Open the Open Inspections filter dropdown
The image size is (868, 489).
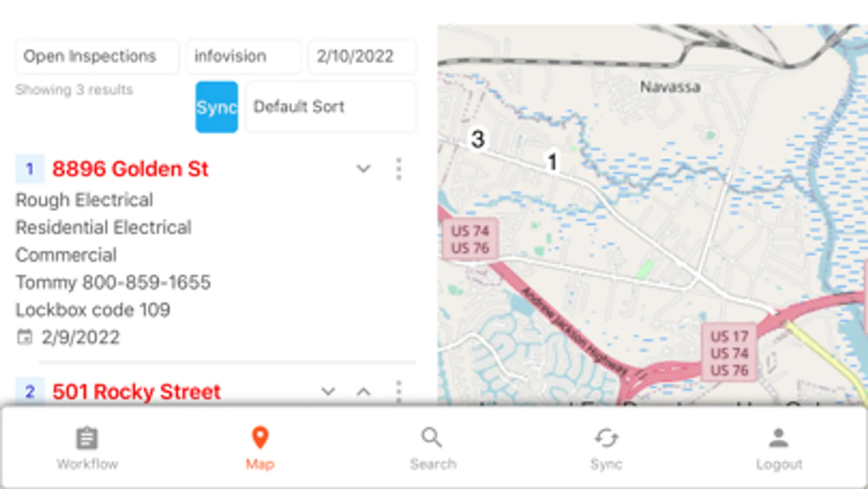coord(97,56)
